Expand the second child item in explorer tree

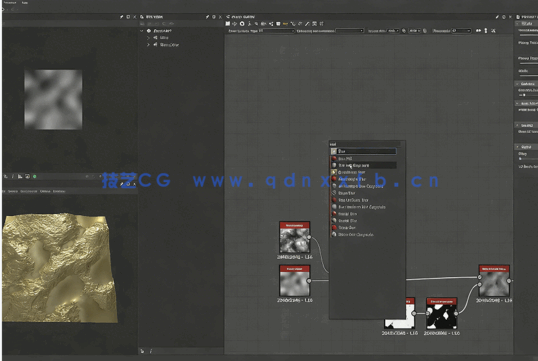coord(149,45)
